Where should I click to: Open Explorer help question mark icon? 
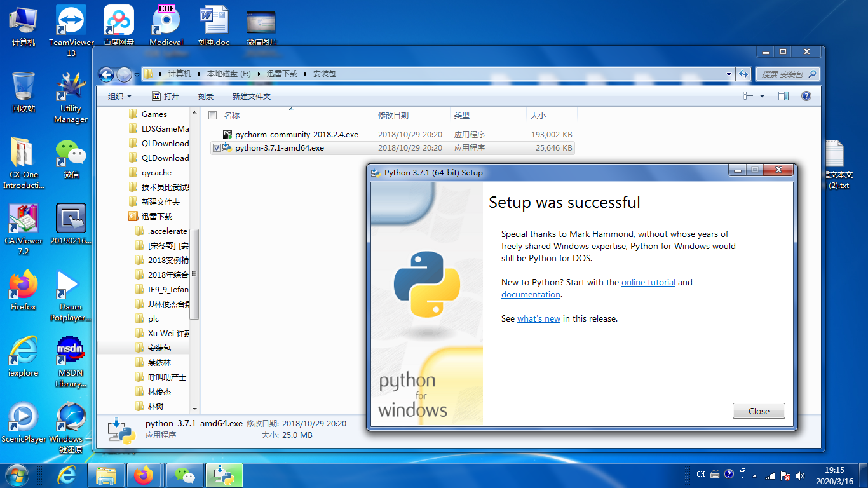pyautogui.click(x=806, y=96)
